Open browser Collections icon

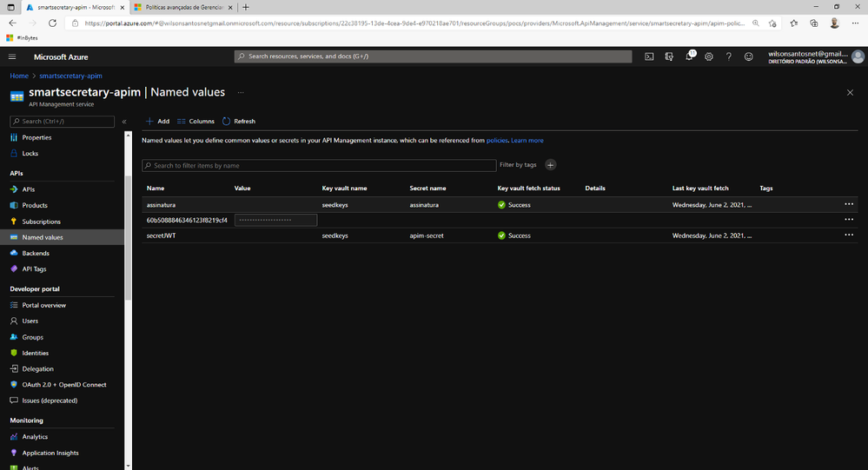[814, 23]
